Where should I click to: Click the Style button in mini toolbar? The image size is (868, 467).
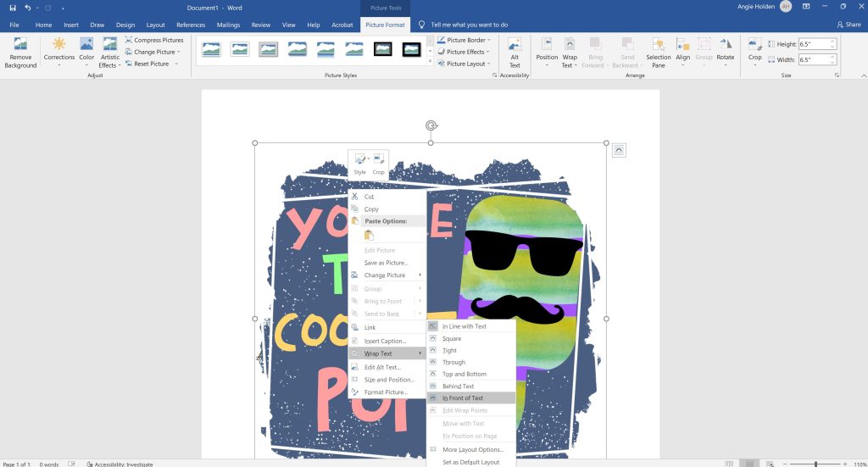point(359,164)
